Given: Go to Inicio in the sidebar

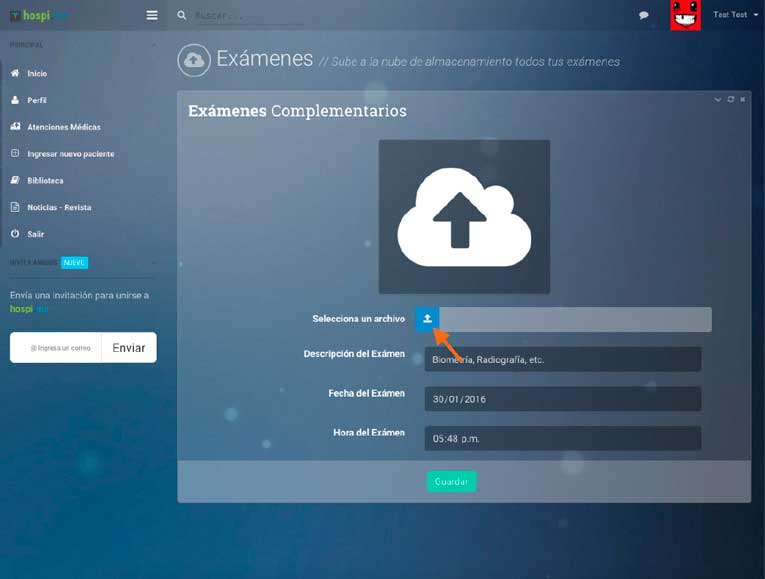Looking at the screenshot, I should click(x=37, y=74).
